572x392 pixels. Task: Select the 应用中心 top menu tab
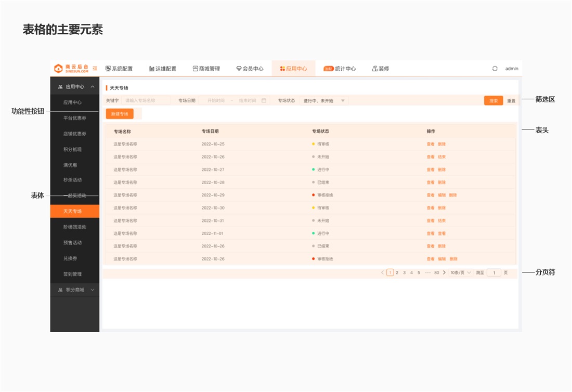click(293, 69)
